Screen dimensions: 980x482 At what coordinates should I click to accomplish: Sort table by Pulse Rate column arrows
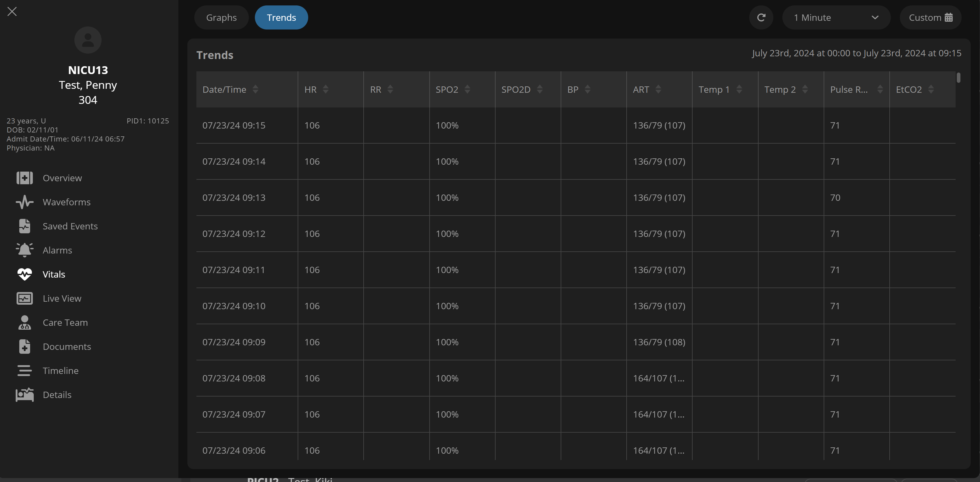click(880, 89)
